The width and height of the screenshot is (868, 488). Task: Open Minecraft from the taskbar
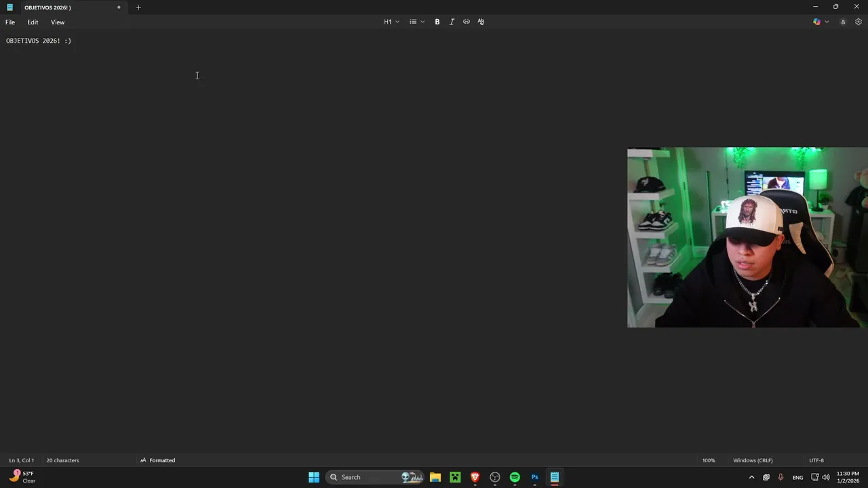point(455,477)
